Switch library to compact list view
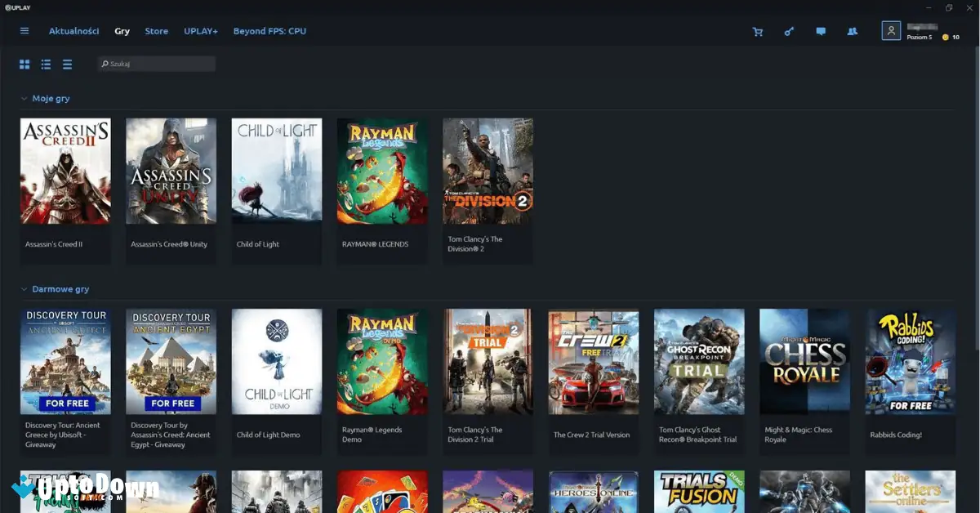Viewport: 980px width, 513px height. [68, 64]
